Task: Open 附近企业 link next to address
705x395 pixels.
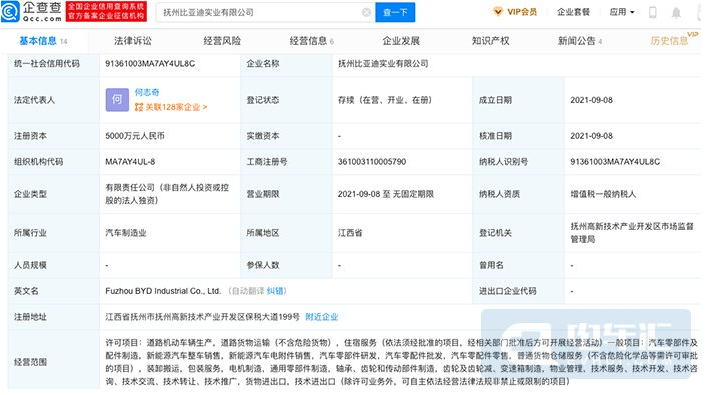Action: pyautogui.click(x=321, y=317)
